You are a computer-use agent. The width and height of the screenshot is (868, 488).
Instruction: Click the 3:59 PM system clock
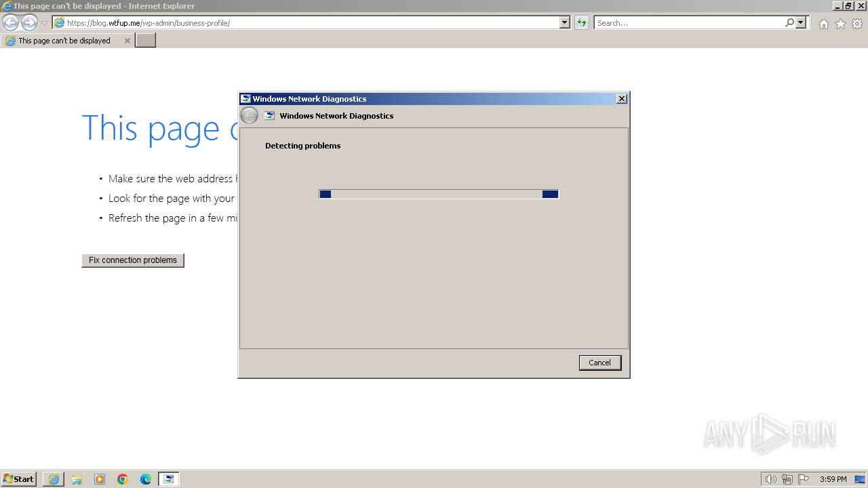pos(833,479)
